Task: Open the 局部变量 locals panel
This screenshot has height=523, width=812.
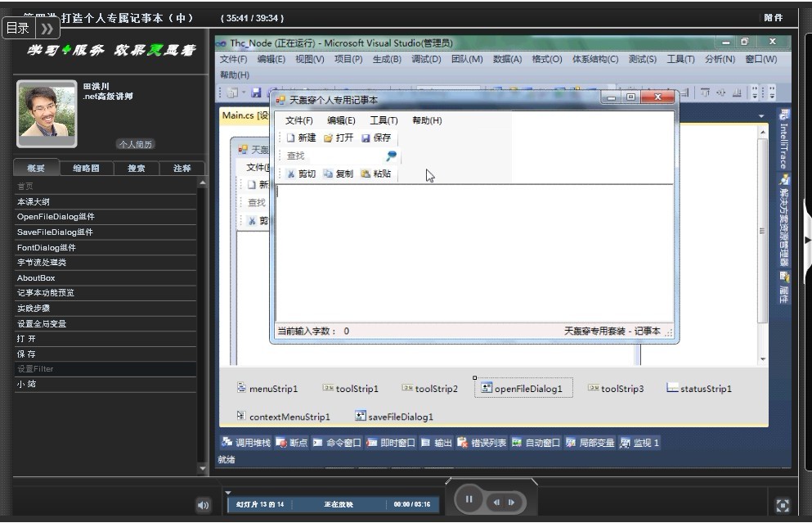Action: click(590, 443)
